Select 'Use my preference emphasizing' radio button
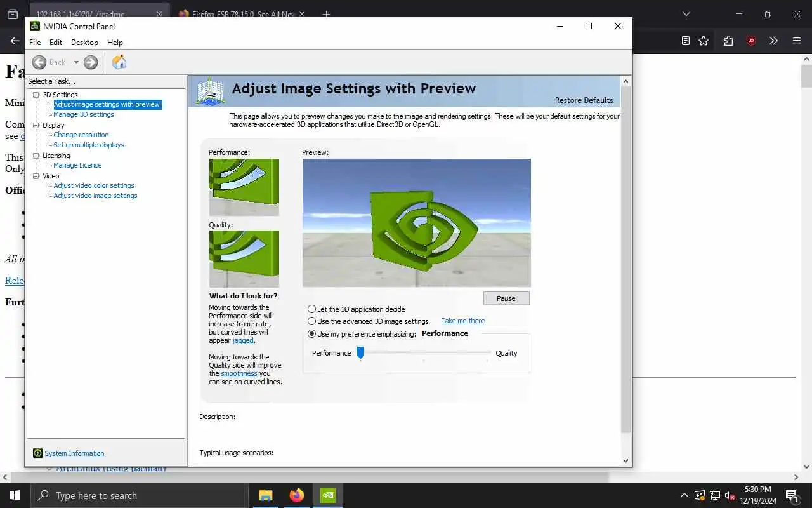 coord(311,333)
